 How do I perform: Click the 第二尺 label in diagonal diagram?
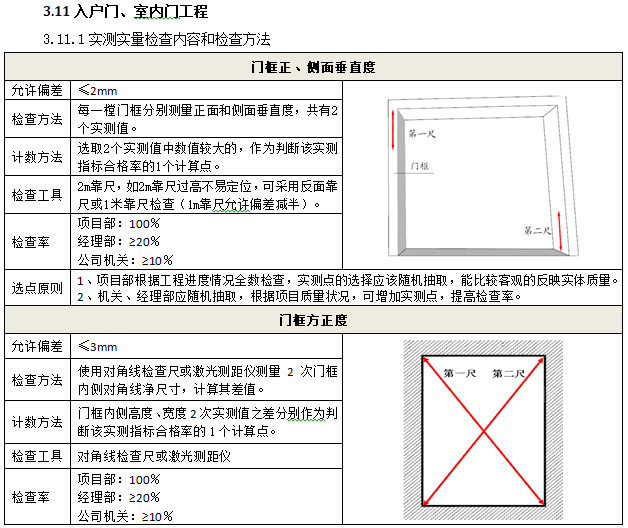pyautogui.click(x=508, y=373)
